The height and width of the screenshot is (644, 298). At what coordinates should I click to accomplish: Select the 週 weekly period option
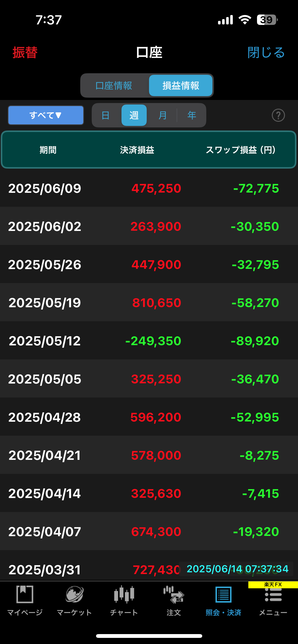click(134, 115)
